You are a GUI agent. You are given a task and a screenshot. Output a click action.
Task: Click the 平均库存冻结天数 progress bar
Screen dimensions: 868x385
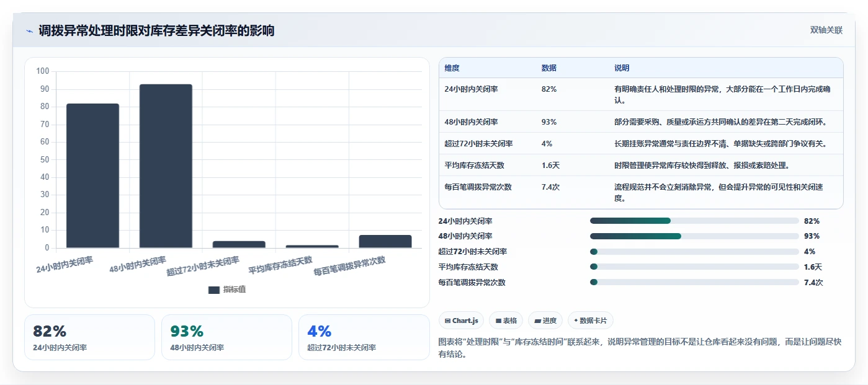[694, 267]
